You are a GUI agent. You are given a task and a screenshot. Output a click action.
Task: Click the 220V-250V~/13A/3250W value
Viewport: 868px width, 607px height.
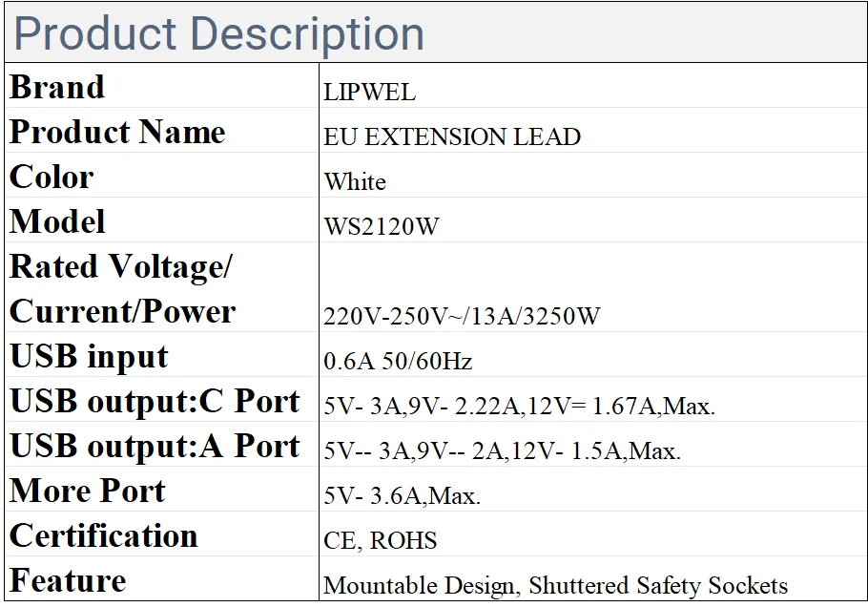tap(462, 317)
